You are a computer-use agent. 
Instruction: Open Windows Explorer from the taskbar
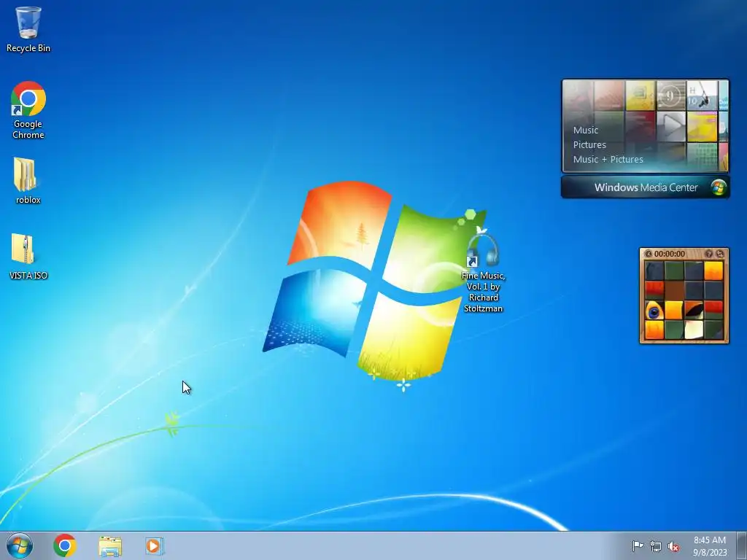coord(110,546)
